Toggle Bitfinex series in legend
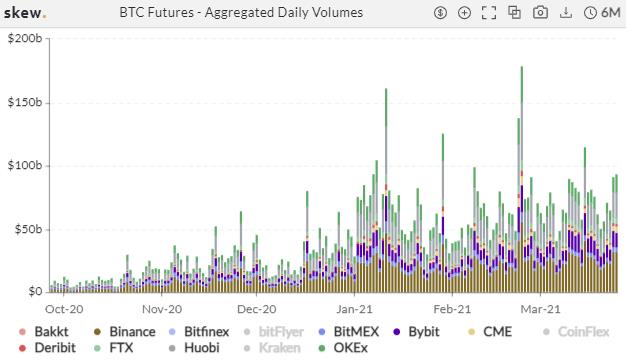This screenshot has width=626, height=363. pyautogui.click(x=199, y=331)
